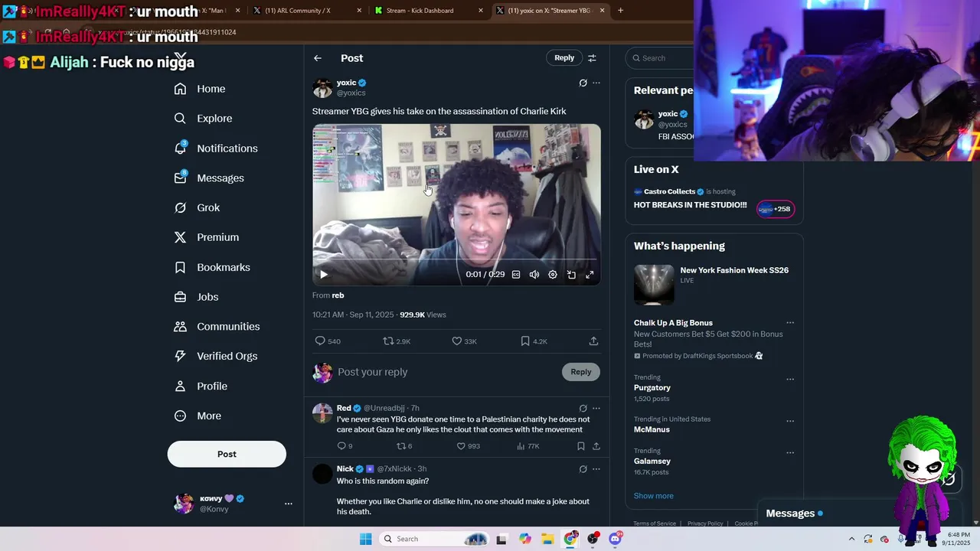Seek on the video progress bar
Viewport: 980px width, 551px height.
tap(456, 260)
